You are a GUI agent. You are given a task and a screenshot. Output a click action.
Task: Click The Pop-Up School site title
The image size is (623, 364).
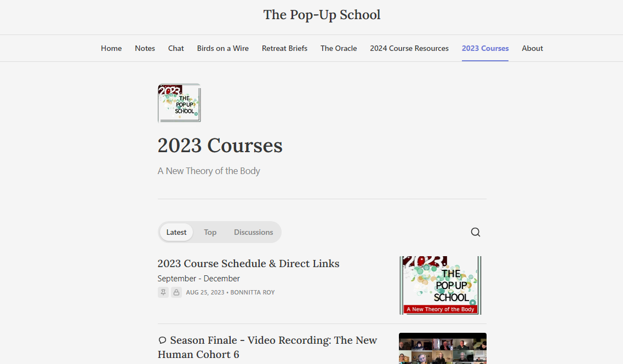[322, 15]
